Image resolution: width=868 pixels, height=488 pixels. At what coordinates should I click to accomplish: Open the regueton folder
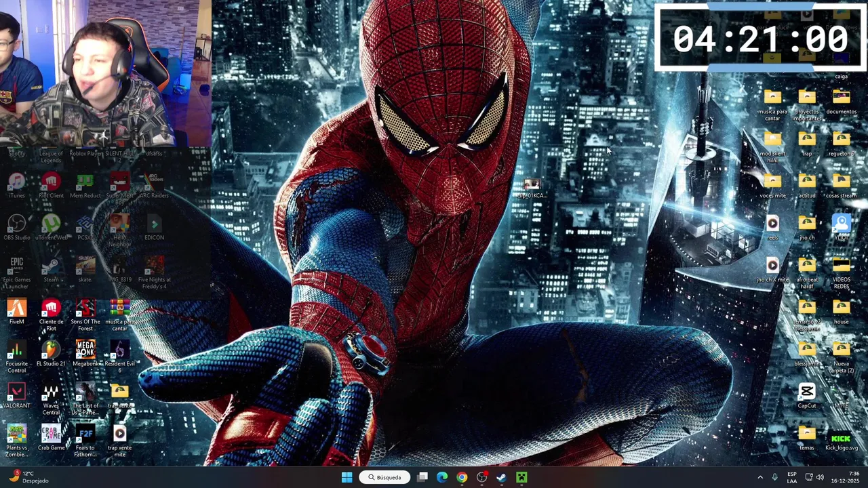click(841, 144)
